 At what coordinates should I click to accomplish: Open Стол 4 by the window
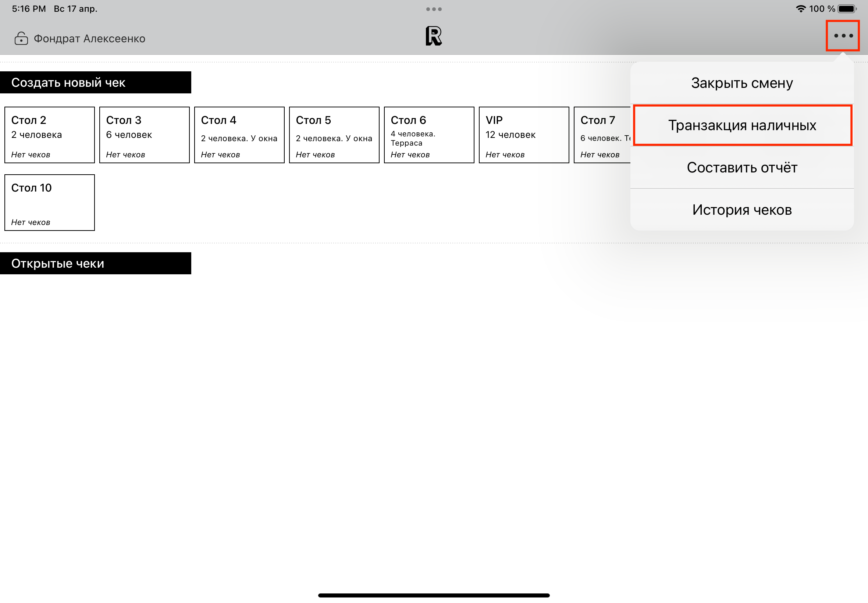tap(239, 135)
